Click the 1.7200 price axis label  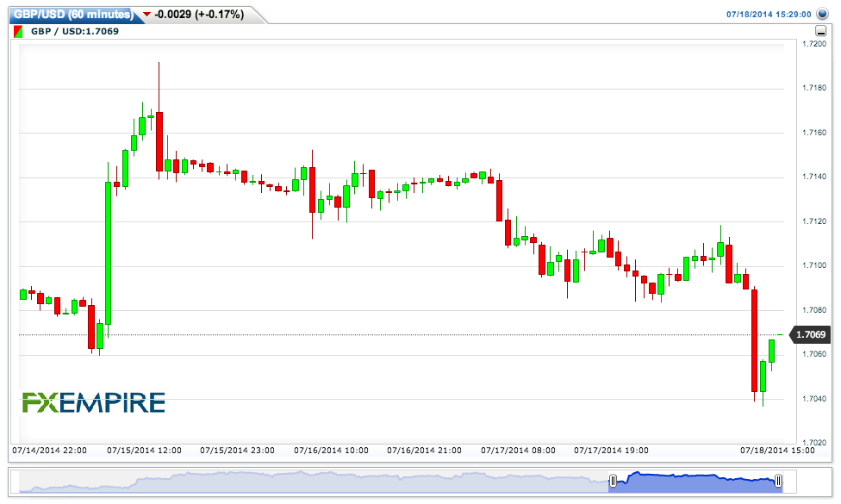(813, 44)
